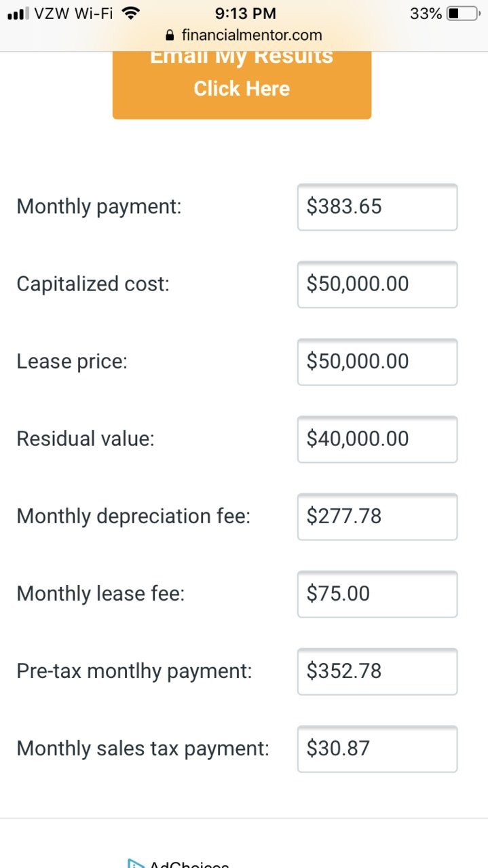Tap the Monthly lease fee $75.00 field

(x=377, y=594)
